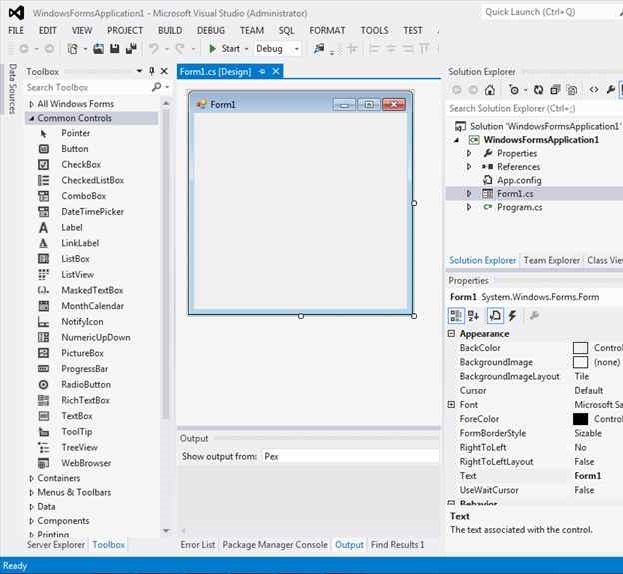The height and width of the screenshot is (574, 623).
Task: Expand the Containers group
Action: [x=31, y=479]
